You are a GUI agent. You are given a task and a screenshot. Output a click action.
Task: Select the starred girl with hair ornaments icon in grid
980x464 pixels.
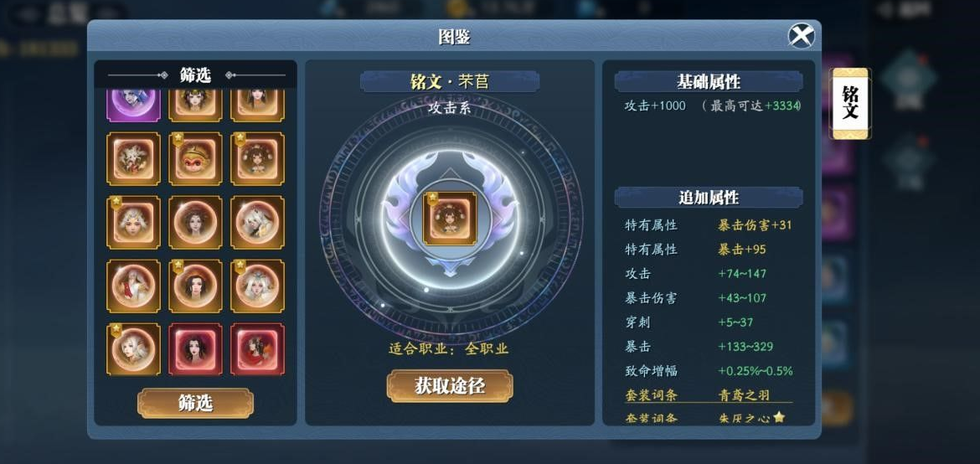[x=257, y=159]
